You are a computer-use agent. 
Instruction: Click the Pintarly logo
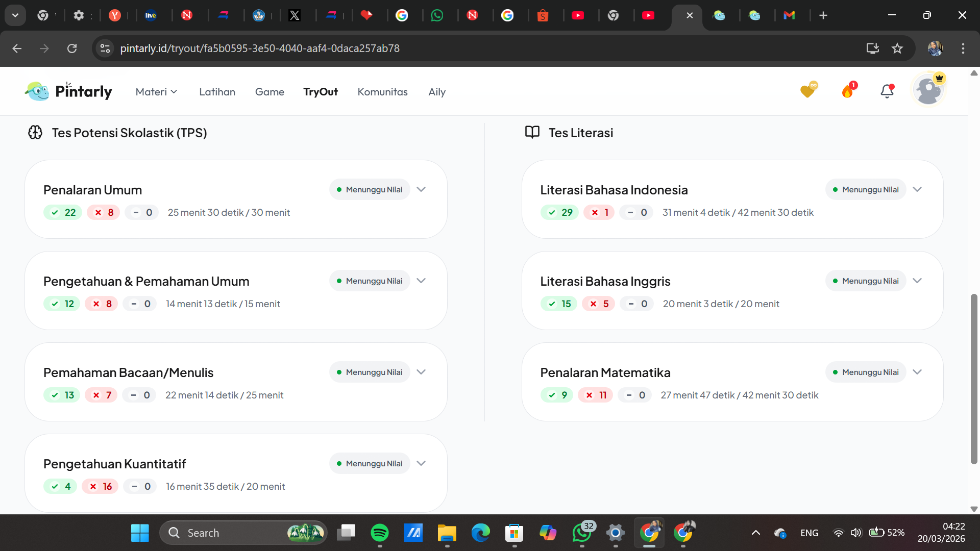coord(68,91)
